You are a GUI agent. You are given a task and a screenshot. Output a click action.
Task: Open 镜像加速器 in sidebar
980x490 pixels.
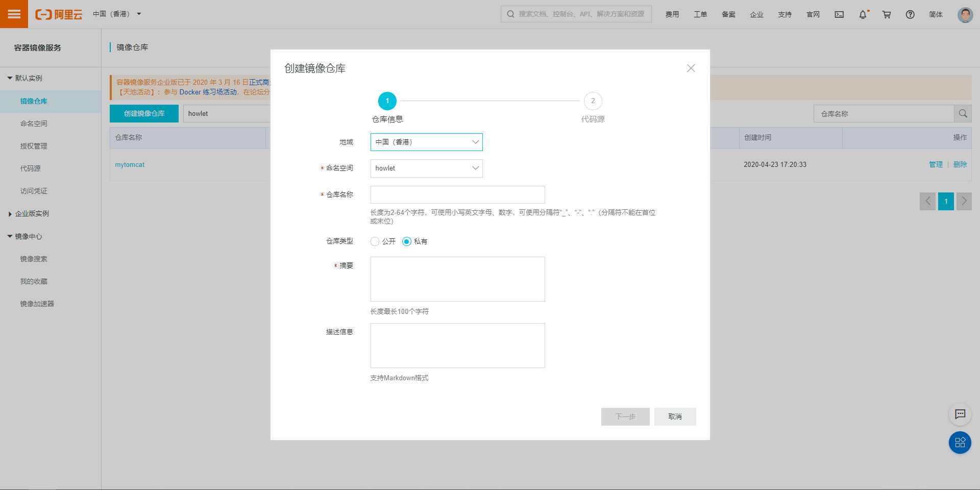(x=37, y=304)
